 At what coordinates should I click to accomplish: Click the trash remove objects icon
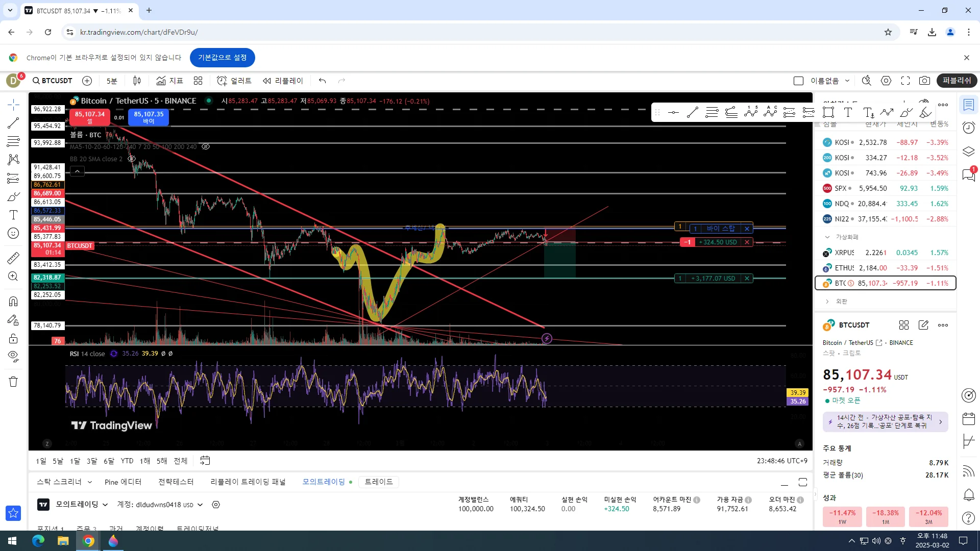point(13,382)
